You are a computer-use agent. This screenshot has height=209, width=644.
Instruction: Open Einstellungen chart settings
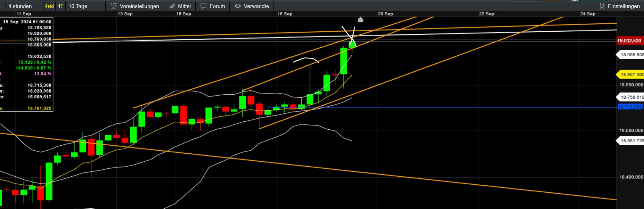(x=620, y=6)
